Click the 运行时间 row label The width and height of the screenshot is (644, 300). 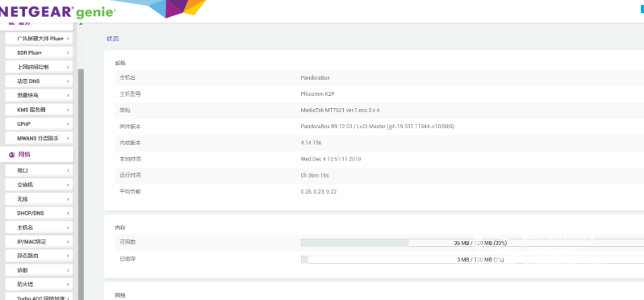tap(130, 175)
